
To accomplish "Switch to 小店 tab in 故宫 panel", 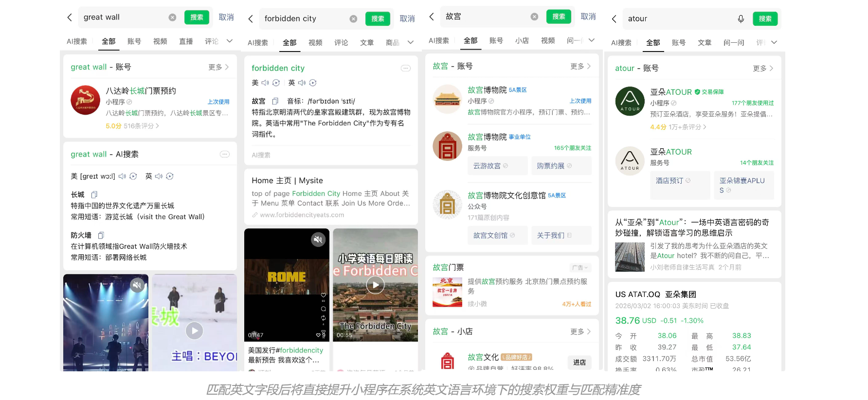I will tap(522, 40).
